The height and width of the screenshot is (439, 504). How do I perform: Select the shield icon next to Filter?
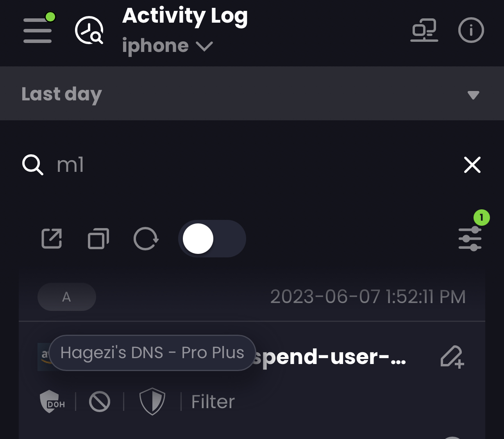click(152, 401)
